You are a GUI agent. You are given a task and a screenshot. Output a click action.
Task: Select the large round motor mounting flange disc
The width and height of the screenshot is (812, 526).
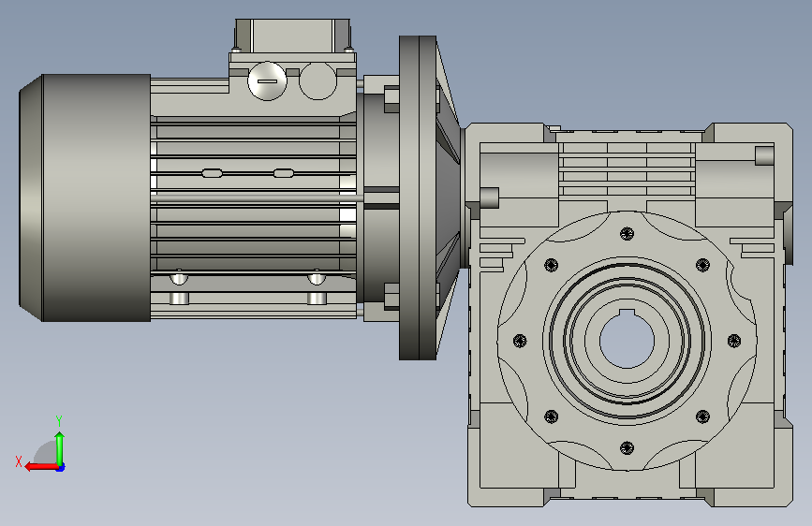pyautogui.click(x=418, y=197)
